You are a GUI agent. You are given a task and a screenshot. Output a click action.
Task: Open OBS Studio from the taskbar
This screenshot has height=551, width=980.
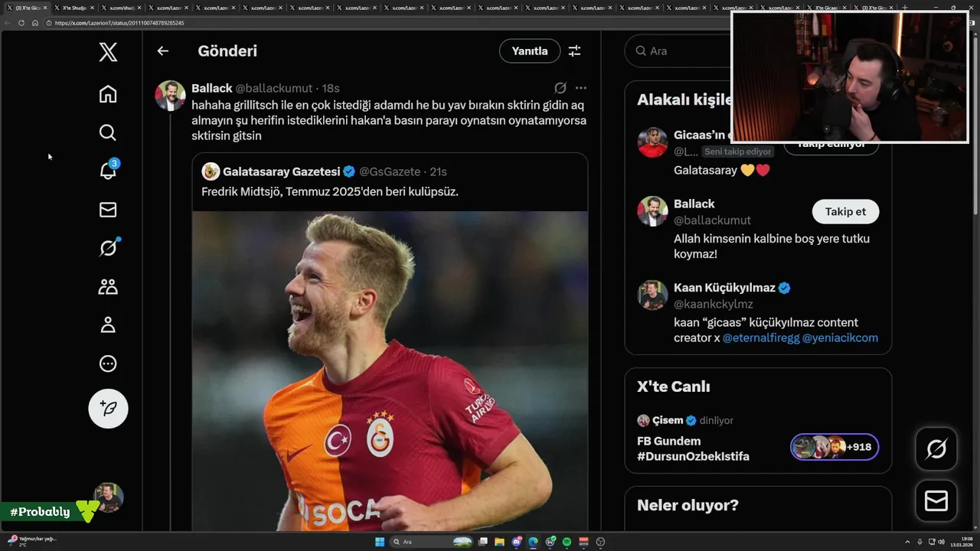point(600,542)
